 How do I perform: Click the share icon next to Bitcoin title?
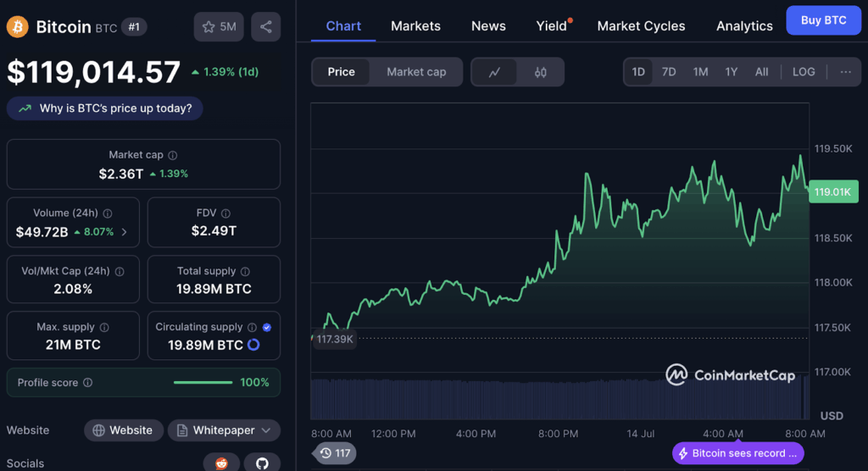tap(266, 27)
